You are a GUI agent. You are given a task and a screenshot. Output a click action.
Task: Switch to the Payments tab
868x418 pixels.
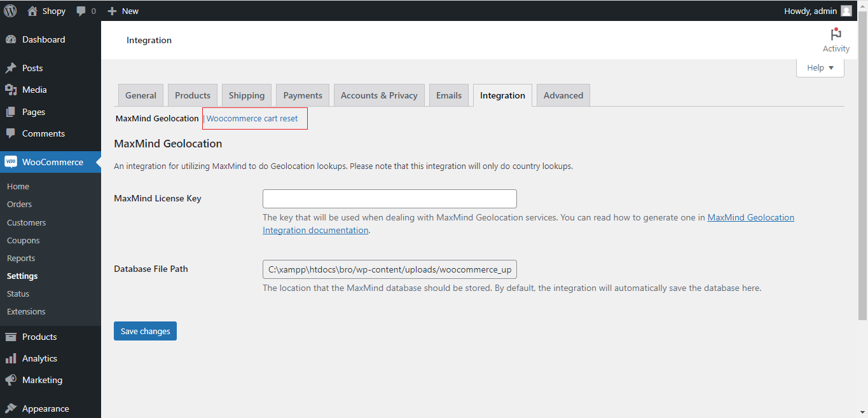(303, 95)
